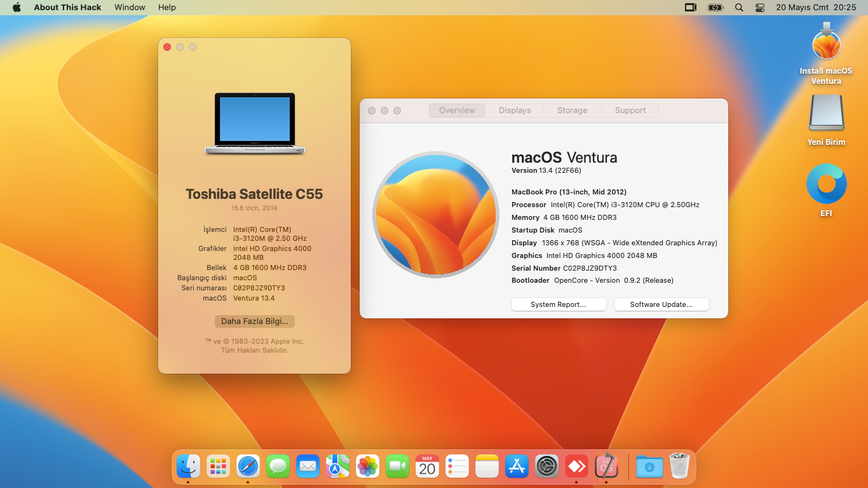Click Graphics Intel HD 4000 line in Overview

point(585,255)
